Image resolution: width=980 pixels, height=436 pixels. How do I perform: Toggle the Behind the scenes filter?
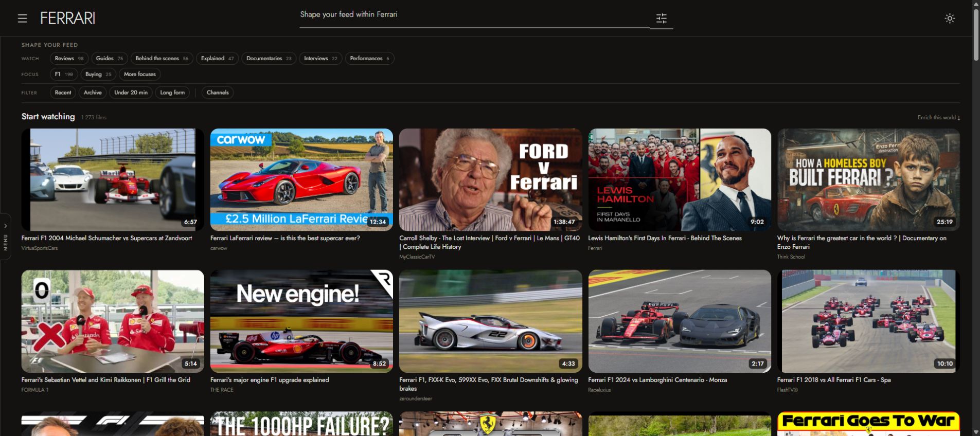pyautogui.click(x=162, y=59)
